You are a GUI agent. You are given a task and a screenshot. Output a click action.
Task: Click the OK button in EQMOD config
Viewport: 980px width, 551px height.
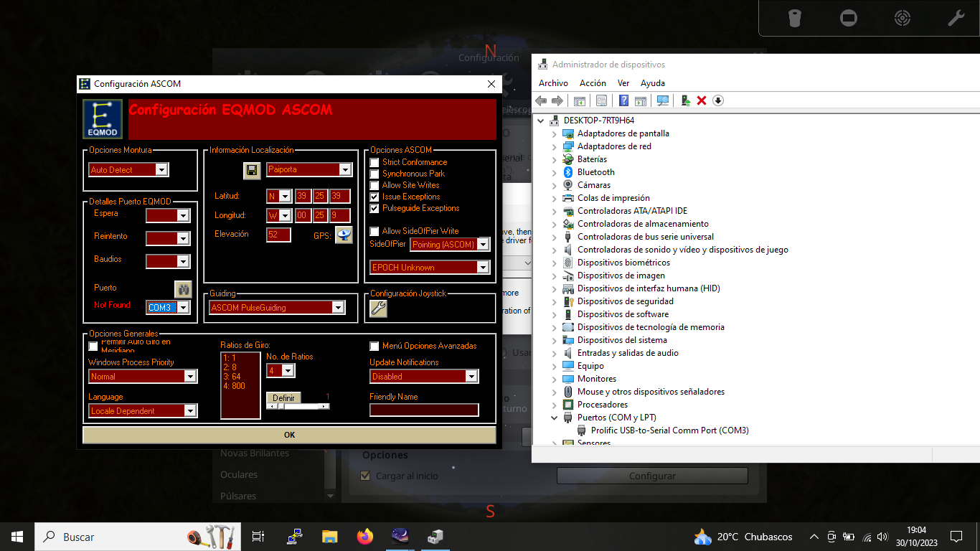tap(289, 435)
